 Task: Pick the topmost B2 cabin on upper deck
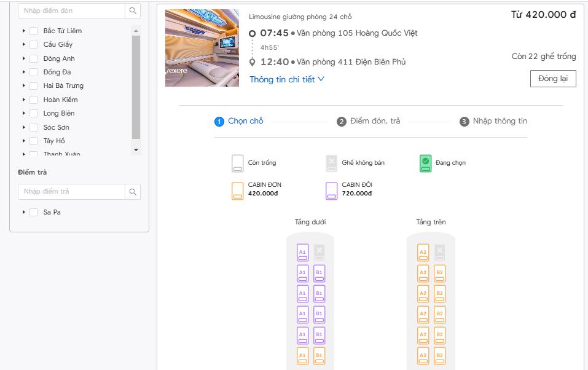point(439,274)
